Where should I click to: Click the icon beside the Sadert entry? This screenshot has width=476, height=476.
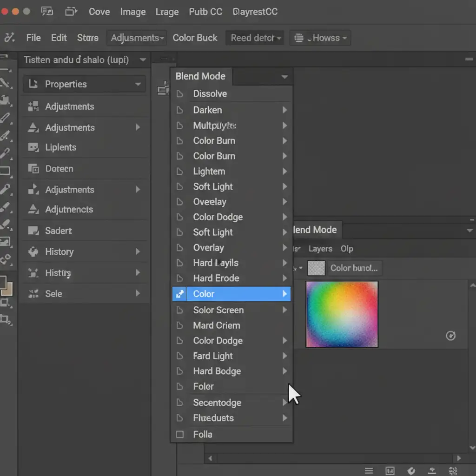tap(33, 231)
